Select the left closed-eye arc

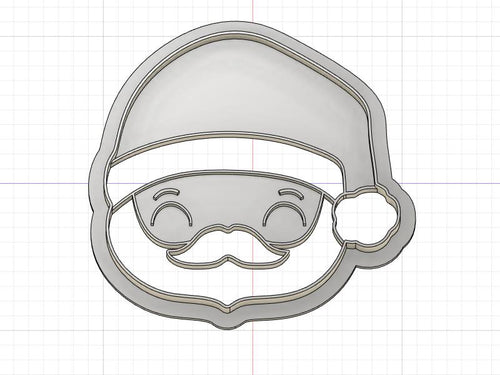coord(171,214)
